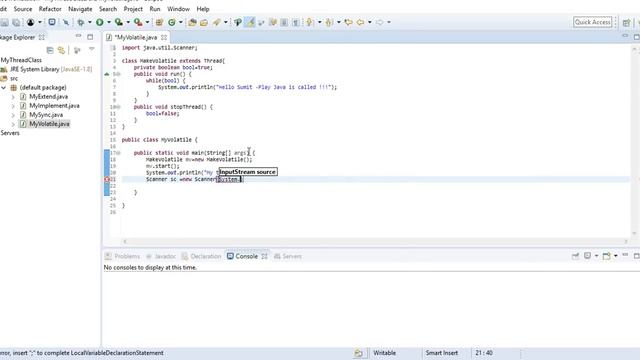Click the Coverage run icon

pos(119,22)
